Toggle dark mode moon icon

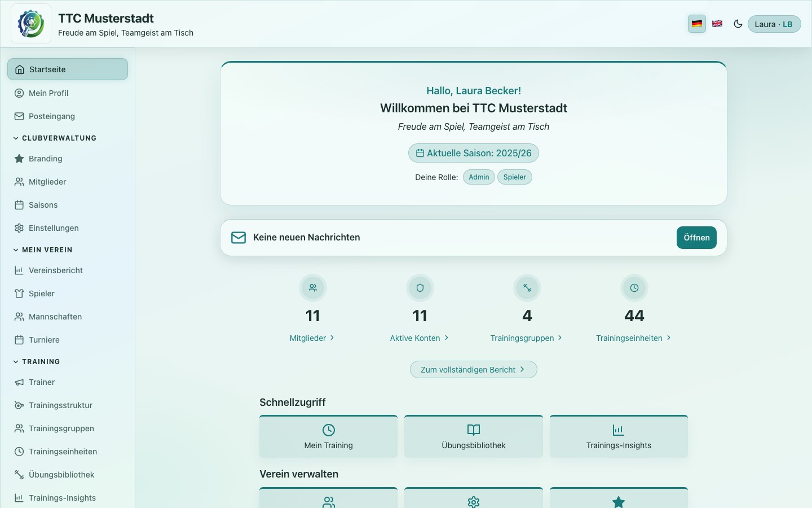click(738, 24)
